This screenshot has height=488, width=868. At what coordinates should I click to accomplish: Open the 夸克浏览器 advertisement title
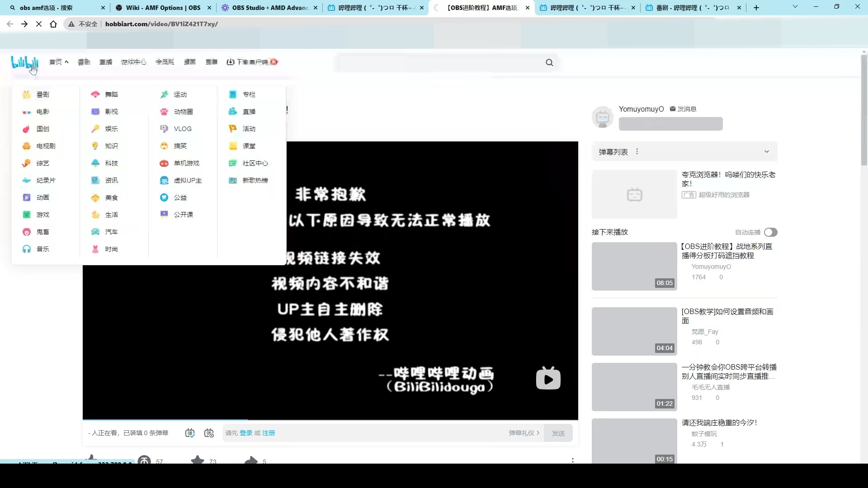[x=728, y=179]
